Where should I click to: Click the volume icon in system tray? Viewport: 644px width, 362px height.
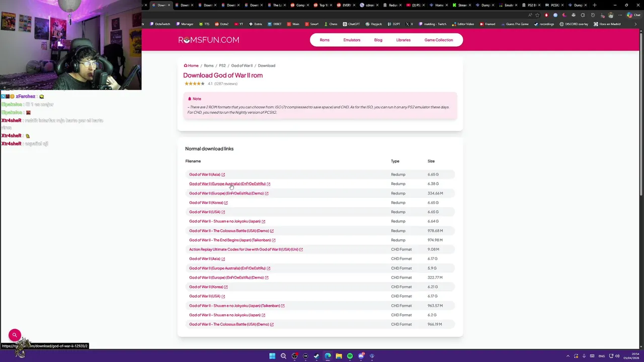pos(617,356)
